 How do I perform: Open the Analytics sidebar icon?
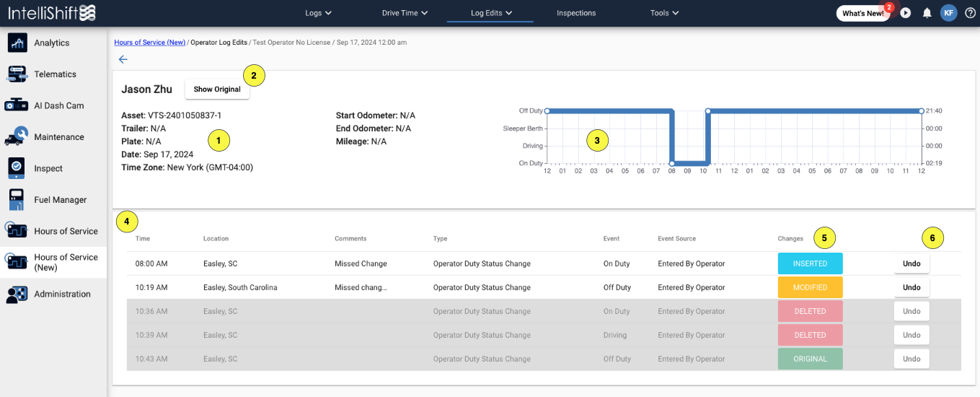tap(17, 43)
